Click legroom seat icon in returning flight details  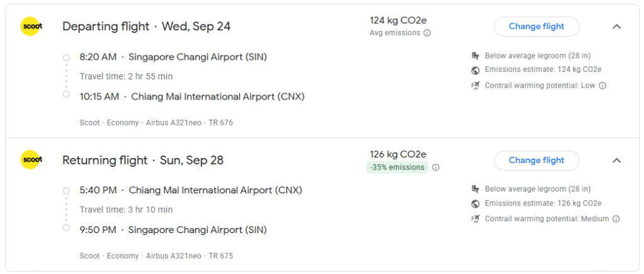[x=476, y=190]
